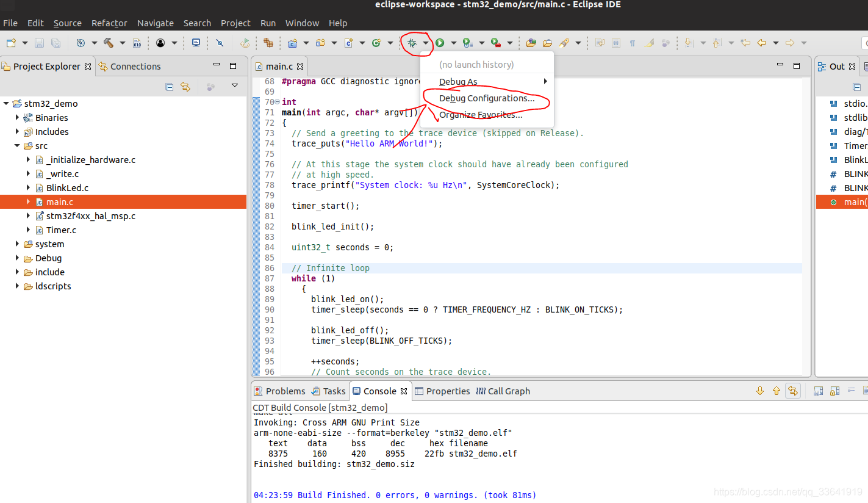Click the Save All toolbar icon
The width and height of the screenshot is (868, 503).
coord(56,43)
